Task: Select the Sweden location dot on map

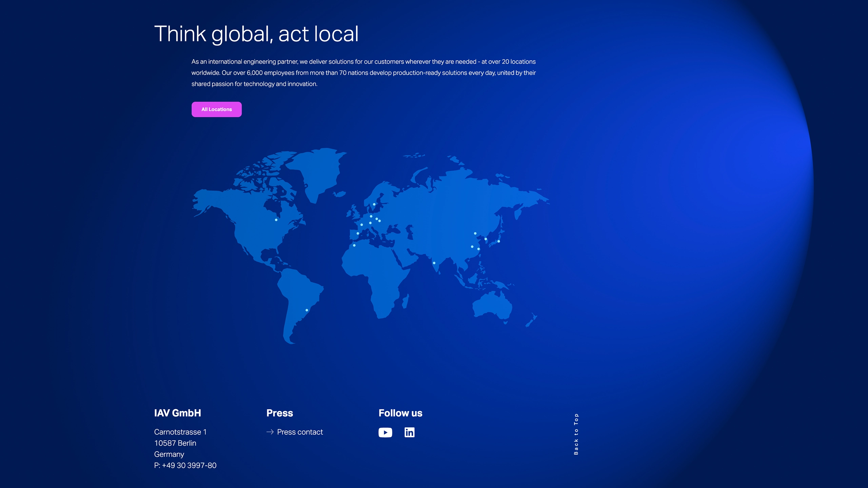Action: click(374, 204)
